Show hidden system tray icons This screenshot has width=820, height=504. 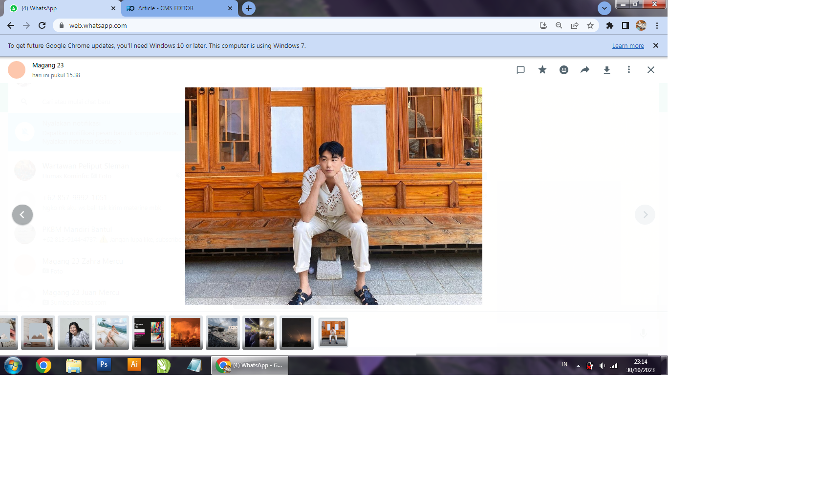tap(578, 366)
